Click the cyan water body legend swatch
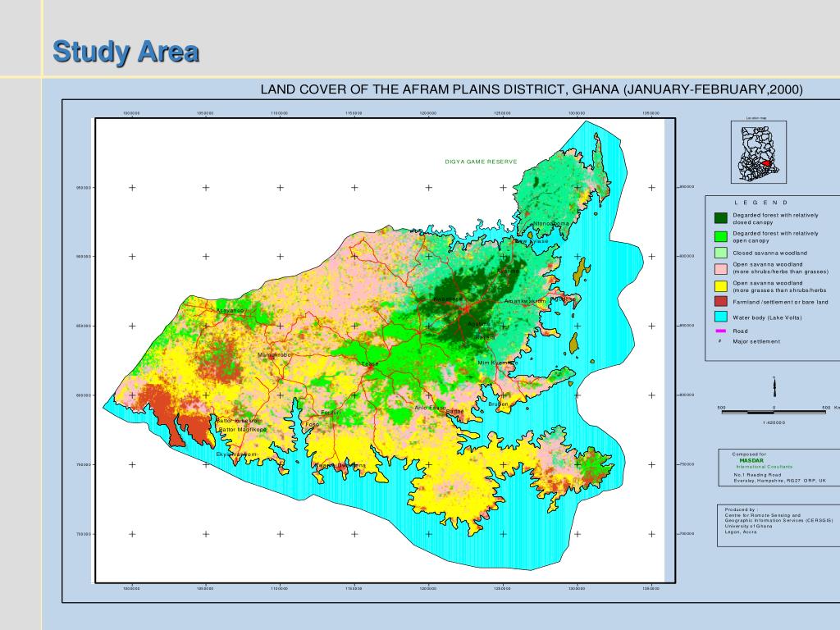Viewport: 840px width, 630px height. (720, 317)
